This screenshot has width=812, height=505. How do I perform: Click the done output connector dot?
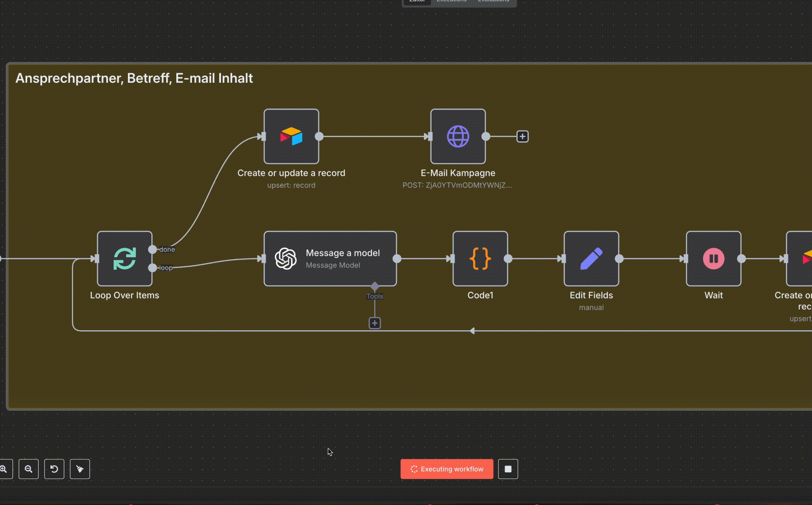pos(152,249)
